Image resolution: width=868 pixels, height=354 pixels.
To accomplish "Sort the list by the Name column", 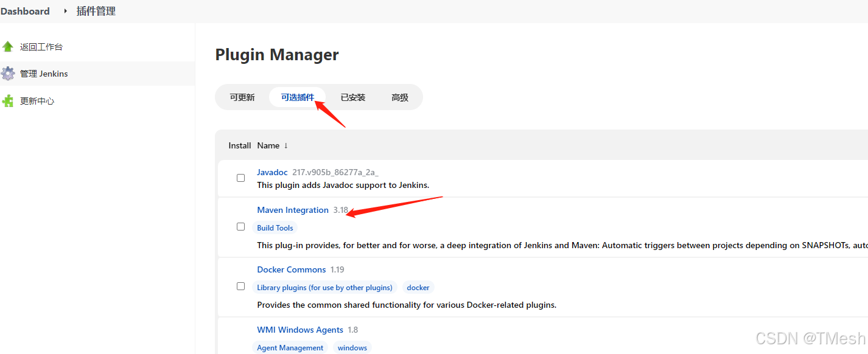I will (x=272, y=145).
